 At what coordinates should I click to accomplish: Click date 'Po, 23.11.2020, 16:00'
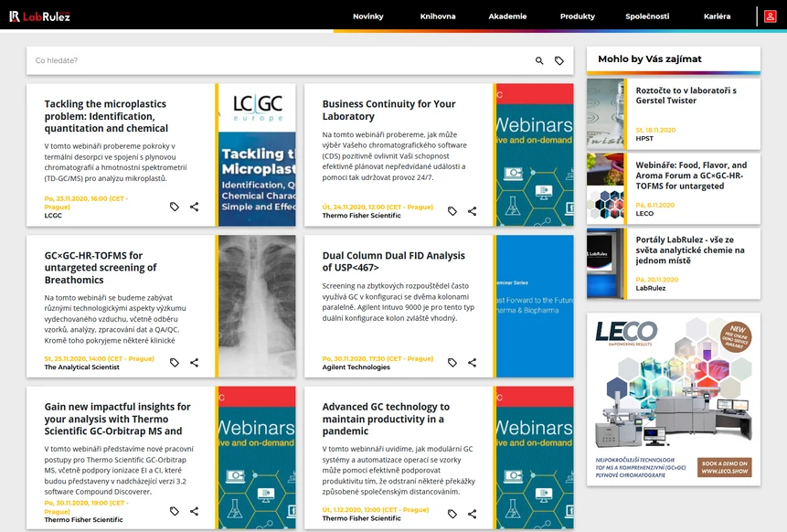tap(86, 202)
